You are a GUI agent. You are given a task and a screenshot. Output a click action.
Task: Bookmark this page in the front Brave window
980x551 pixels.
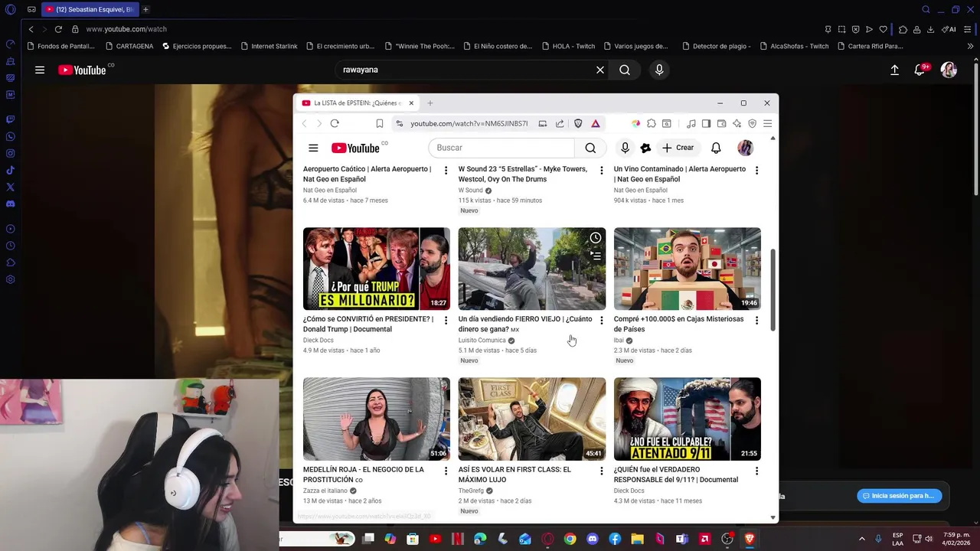coord(380,123)
